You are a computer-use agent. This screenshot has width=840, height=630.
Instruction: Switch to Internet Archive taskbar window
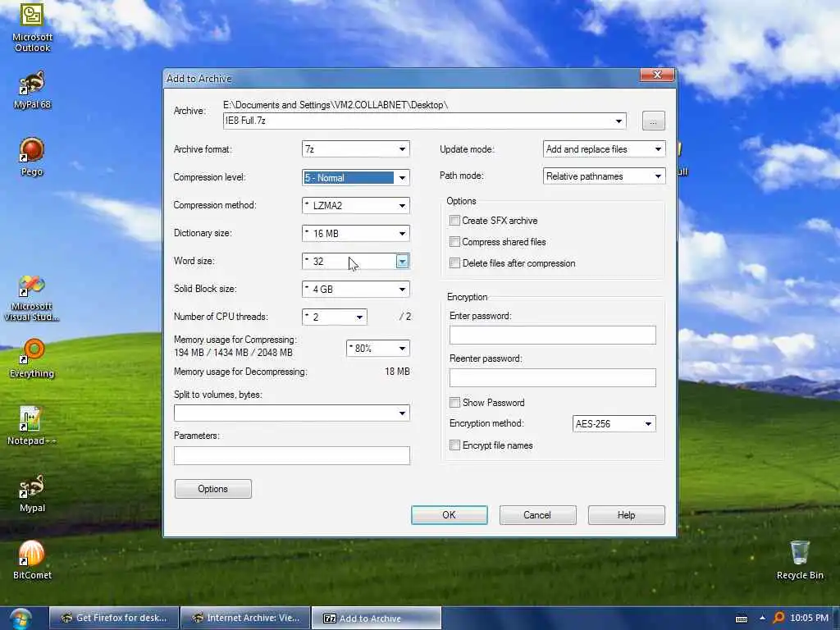click(x=245, y=618)
